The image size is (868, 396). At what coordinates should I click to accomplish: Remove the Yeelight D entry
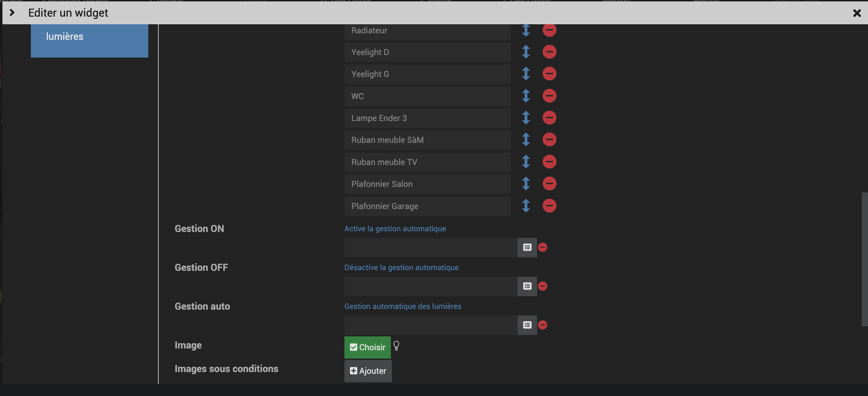(549, 52)
